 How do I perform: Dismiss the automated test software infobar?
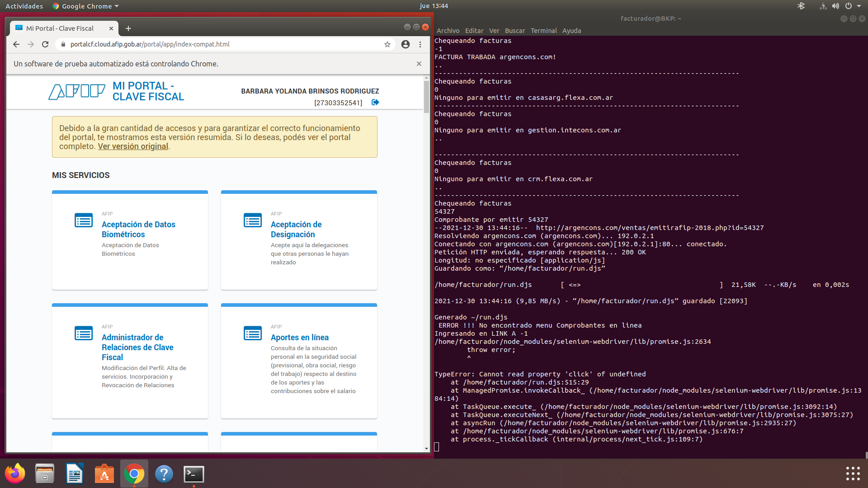click(x=419, y=64)
